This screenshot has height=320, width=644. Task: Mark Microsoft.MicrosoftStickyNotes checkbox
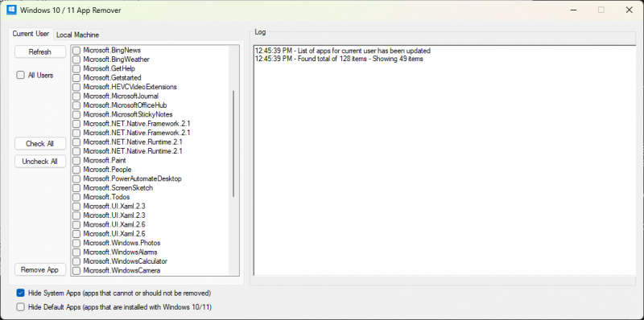point(76,114)
